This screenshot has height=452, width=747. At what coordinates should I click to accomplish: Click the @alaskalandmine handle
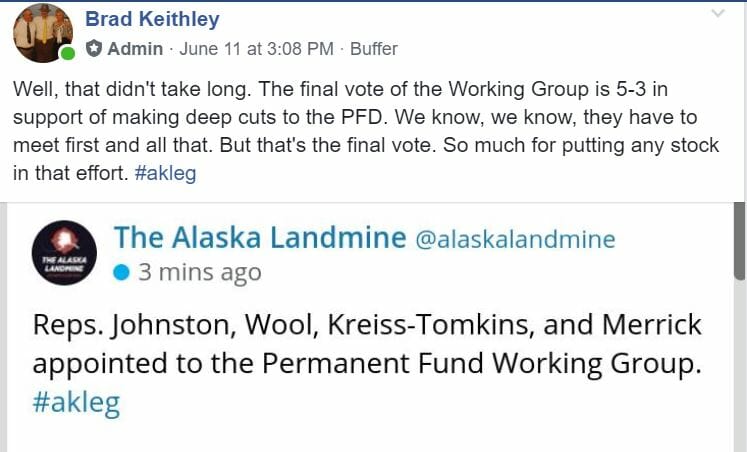pyautogui.click(x=515, y=239)
